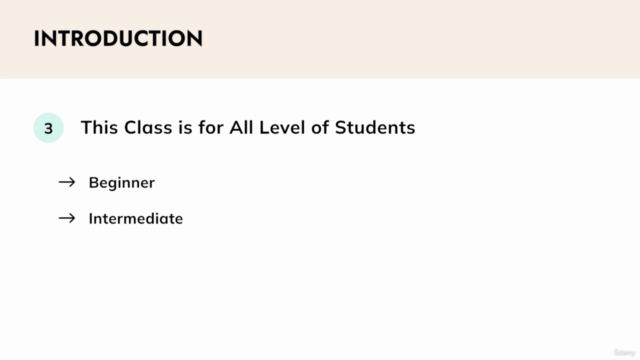
Task: Click the word Class in the heading
Action: (x=148, y=127)
